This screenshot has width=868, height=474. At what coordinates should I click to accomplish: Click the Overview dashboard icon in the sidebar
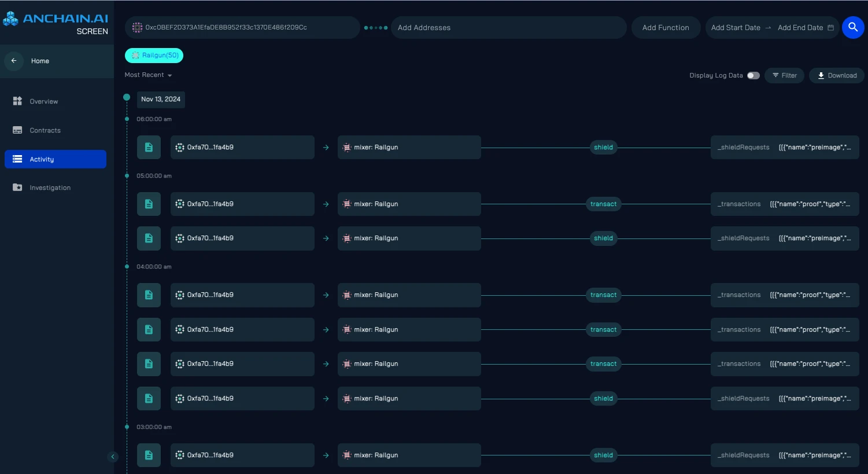[x=17, y=101]
